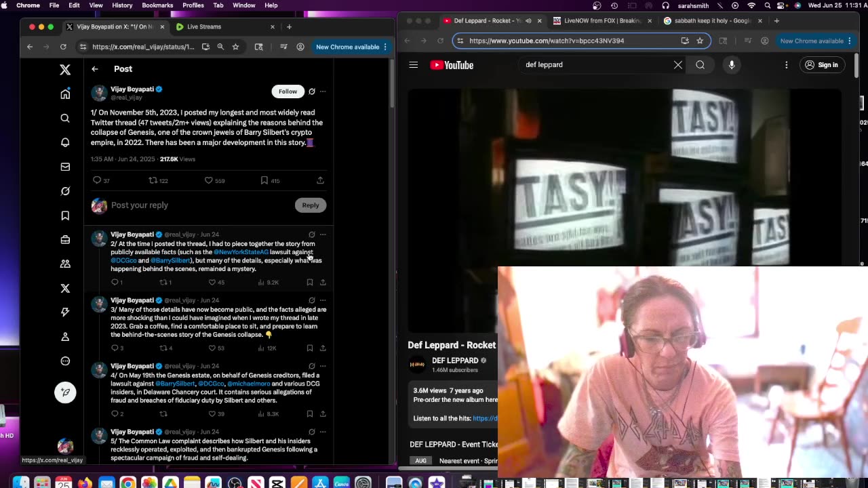The width and height of the screenshot is (868, 488).
Task: Open the Profiles menu in menu bar
Action: (193, 5)
